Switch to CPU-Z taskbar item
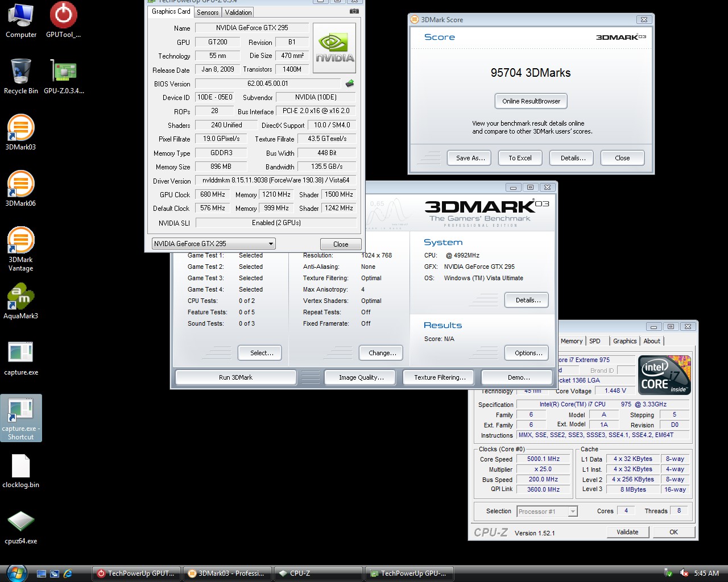The image size is (728, 582). 318,573
